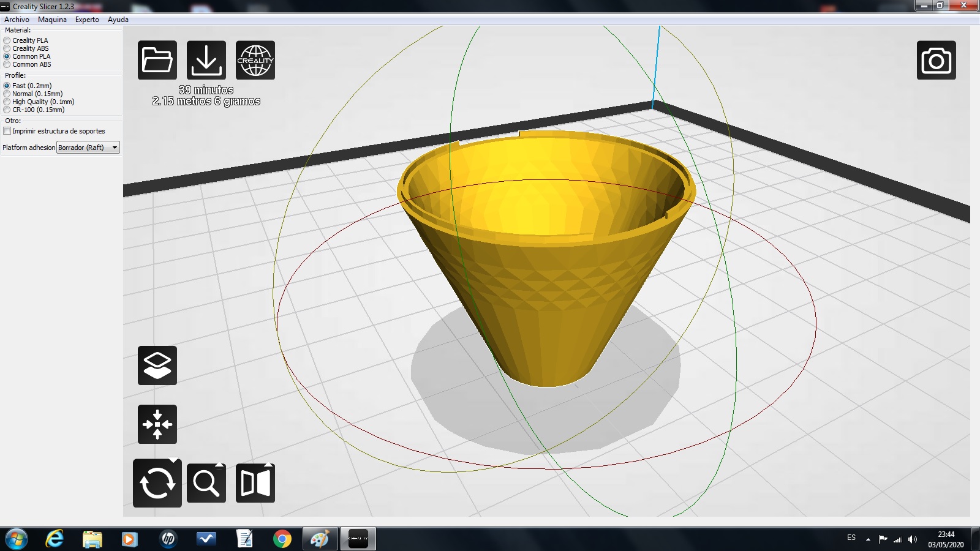Click the open file folder icon
Viewport: 980px width, 551px height.
pos(157,60)
